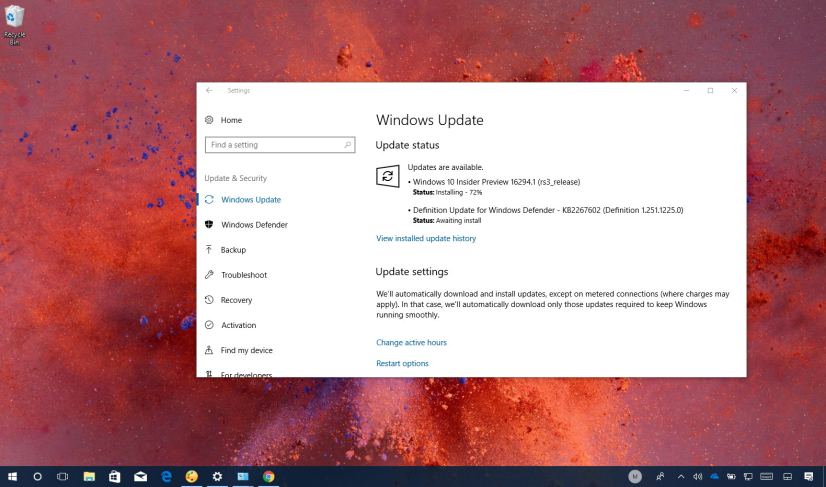The image size is (826, 487).
Task: Click the Installing - 72% status text
Action: 459,192
